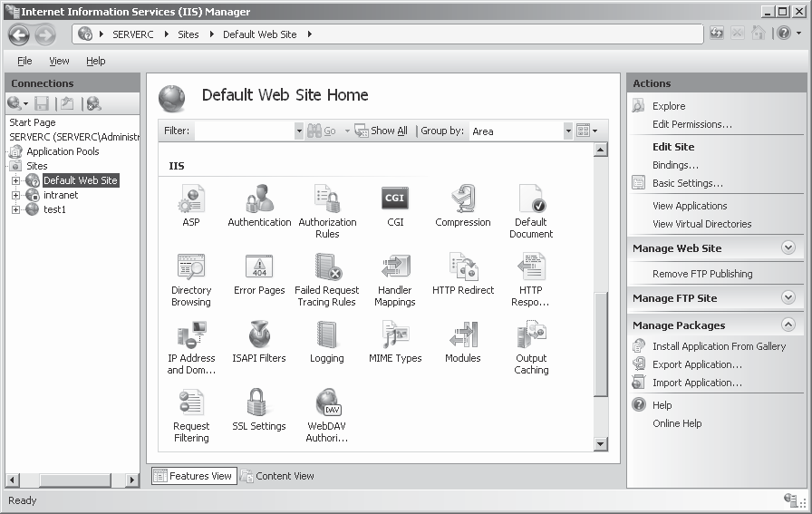
Task: Open the CGI feature icon
Action: (395, 206)
